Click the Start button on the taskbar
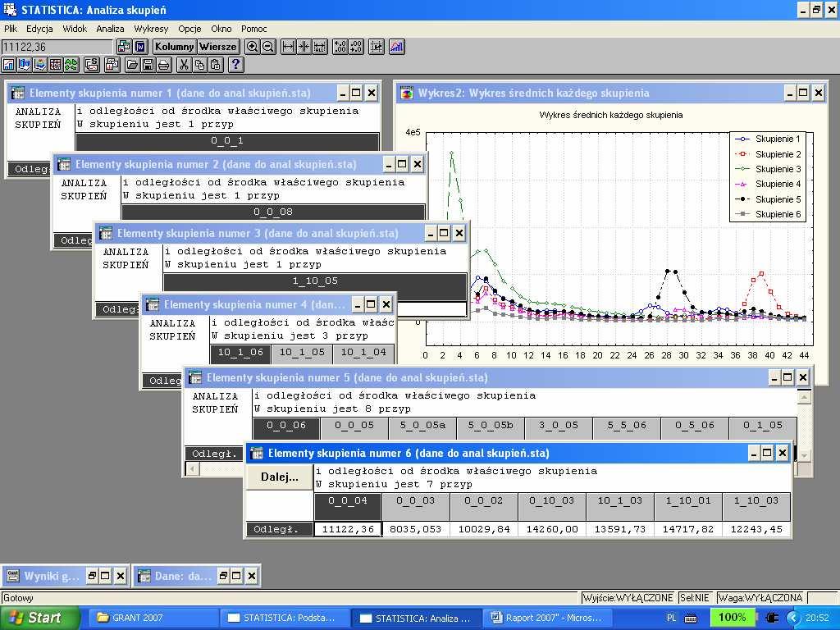 click(40, 618)
